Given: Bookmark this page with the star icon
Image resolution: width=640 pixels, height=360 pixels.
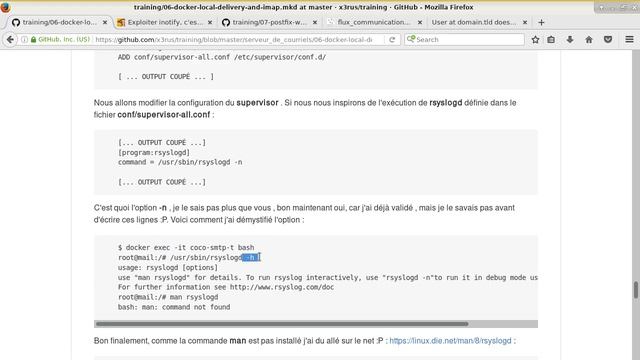Looking at the screenshot, I should coord(536,40).
